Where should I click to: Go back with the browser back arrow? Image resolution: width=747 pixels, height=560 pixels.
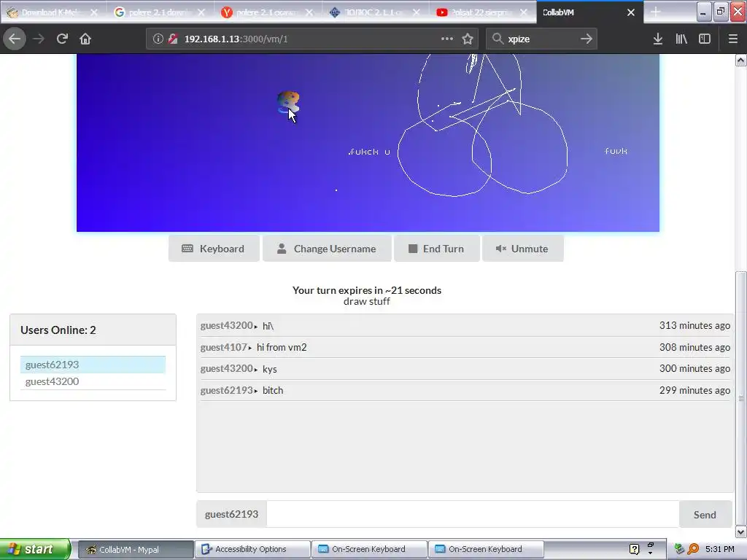(15, 39)
